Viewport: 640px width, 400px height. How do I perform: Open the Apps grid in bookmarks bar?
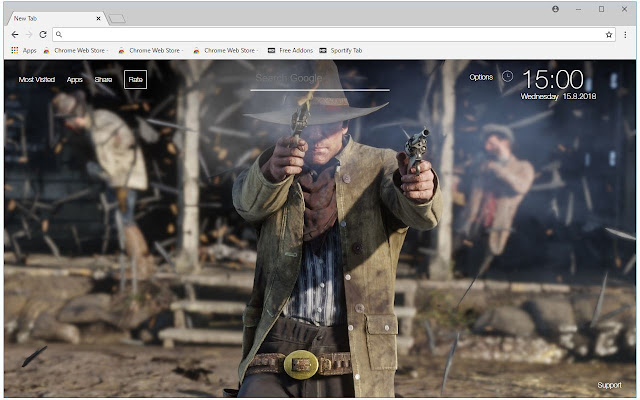click(24, 50)
